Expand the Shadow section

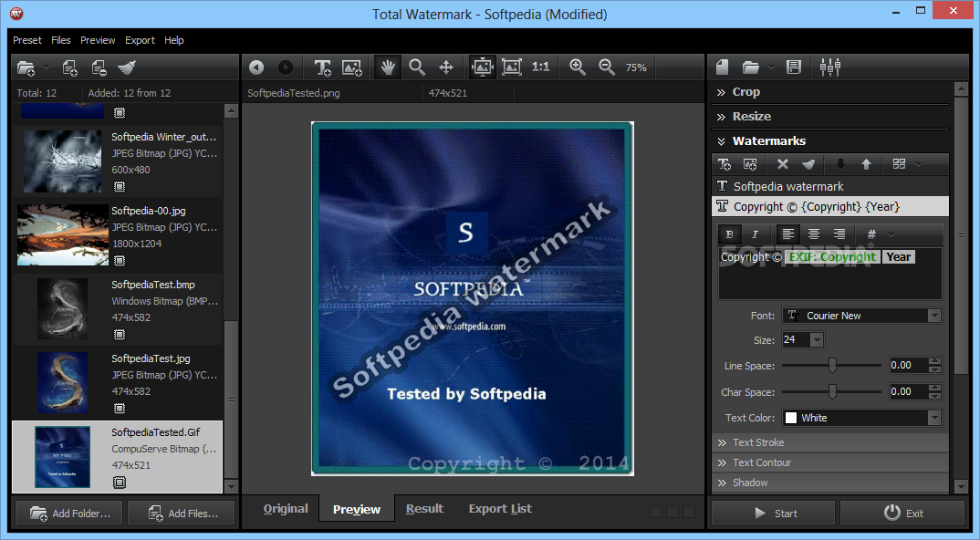[x=830, y=483]
